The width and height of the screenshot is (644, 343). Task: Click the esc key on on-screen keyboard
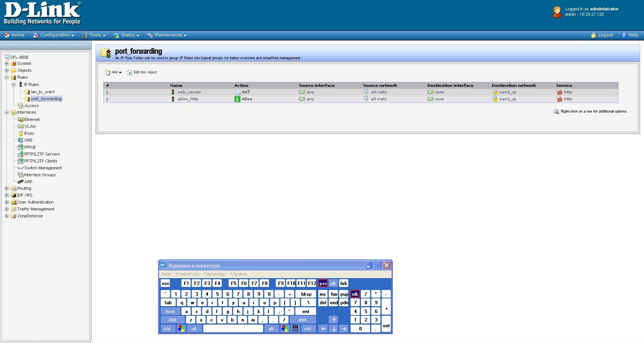pos(166,283)
